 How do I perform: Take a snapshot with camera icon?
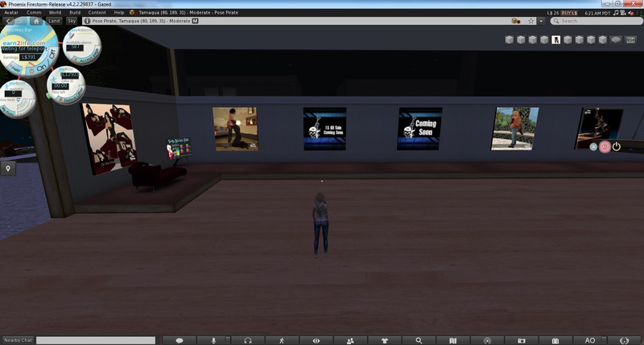tap(521, 340)
